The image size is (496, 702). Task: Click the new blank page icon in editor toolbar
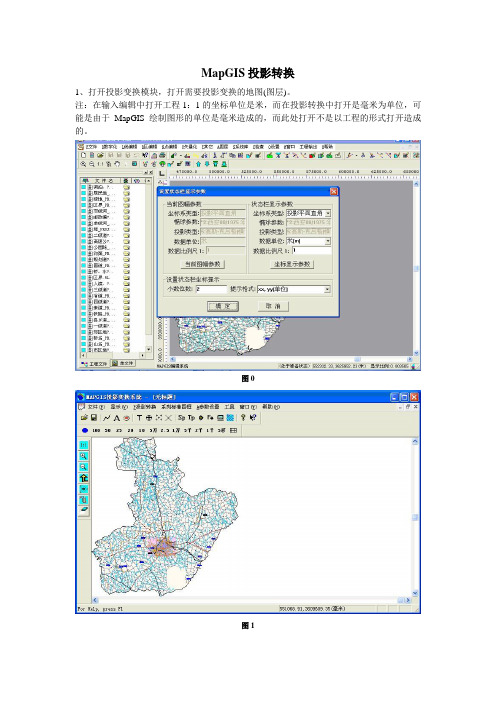coord(83,155)
